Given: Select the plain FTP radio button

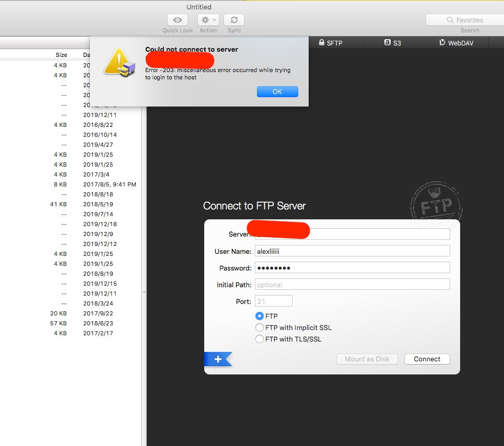Looking at the screenshot, I should click(259, 316).
